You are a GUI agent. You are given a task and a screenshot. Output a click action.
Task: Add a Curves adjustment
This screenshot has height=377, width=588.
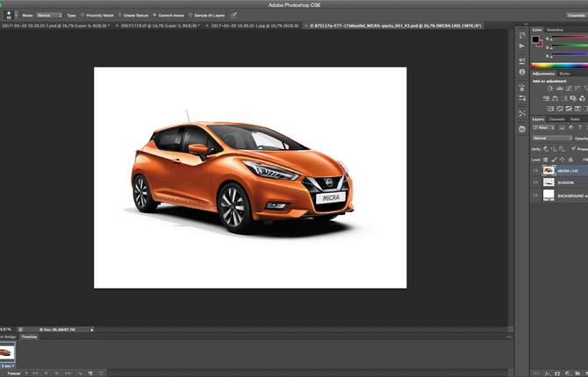569,89
